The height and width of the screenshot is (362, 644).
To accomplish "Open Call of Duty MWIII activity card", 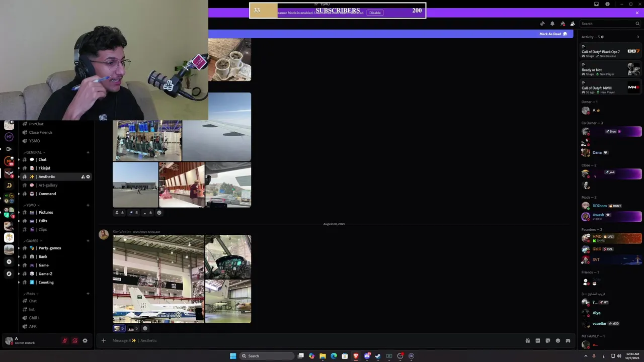I will click(x=610, y=88).
